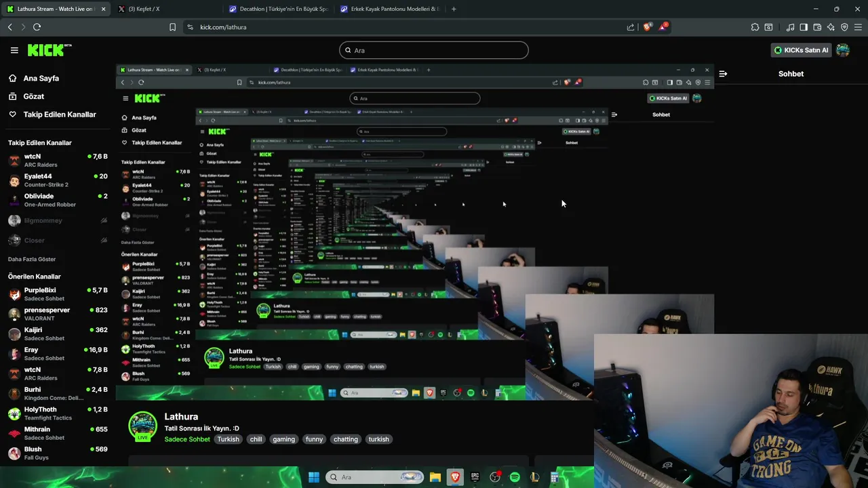The height and width of the screenshot is (488, 868).
Task: Open the HolyThoth Teamfight Tactics channel
Action: coord(58,413)
